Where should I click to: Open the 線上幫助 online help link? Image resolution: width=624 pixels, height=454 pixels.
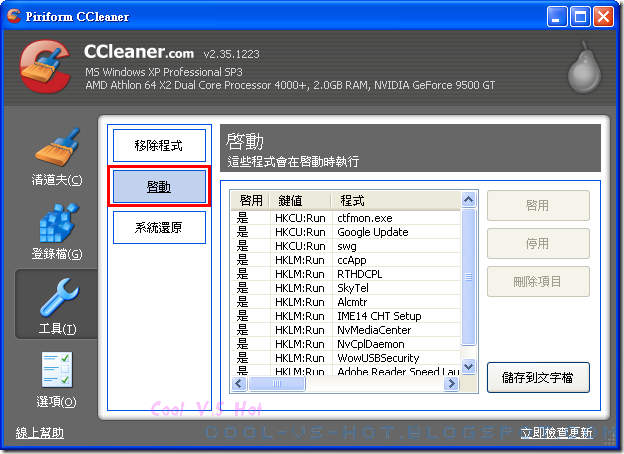tap(39, 433)
